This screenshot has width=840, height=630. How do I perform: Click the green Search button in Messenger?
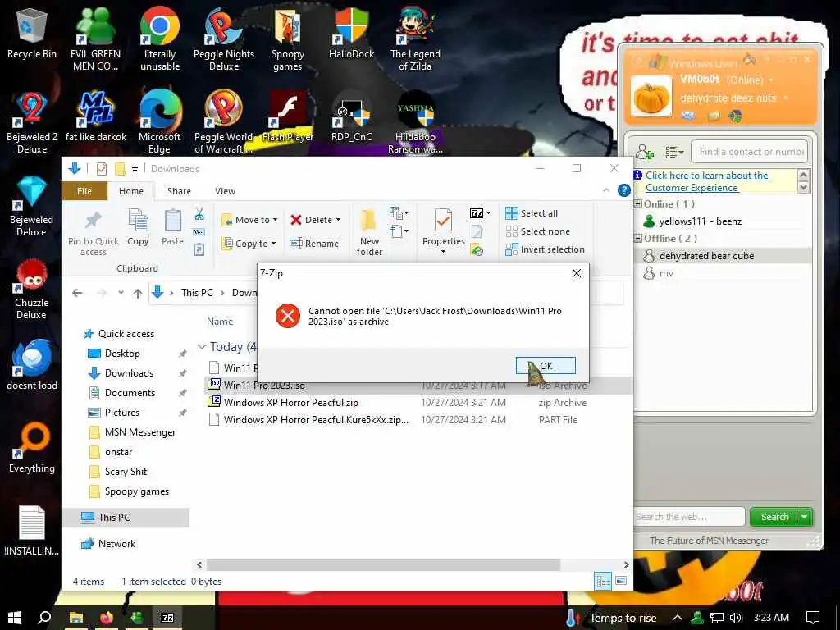[x=774, y=517]
